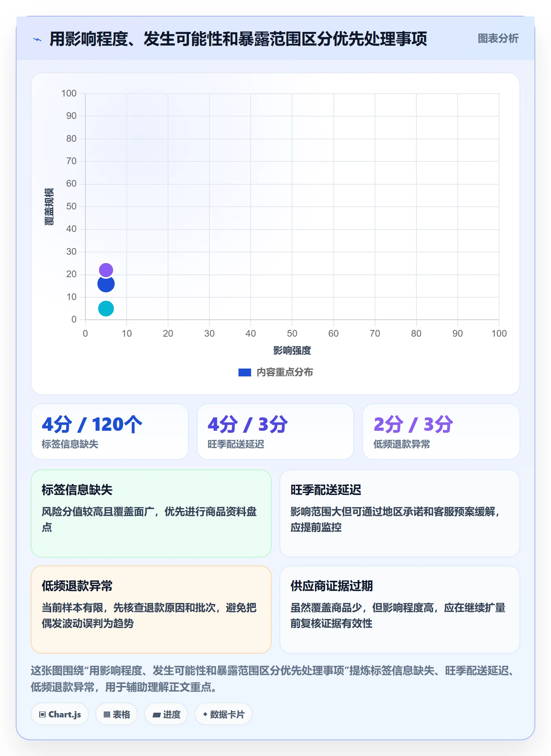Viewport: 551px width, 756px height.
Task: Click the 低频退款异常 caption under 2分 / 3分
Action: click(401, 444)
